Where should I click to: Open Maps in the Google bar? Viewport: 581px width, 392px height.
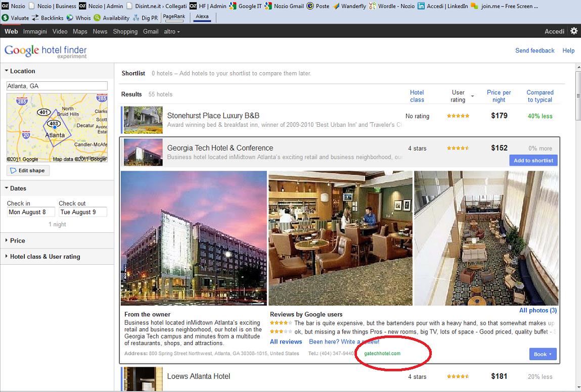[x=80, y=31]
